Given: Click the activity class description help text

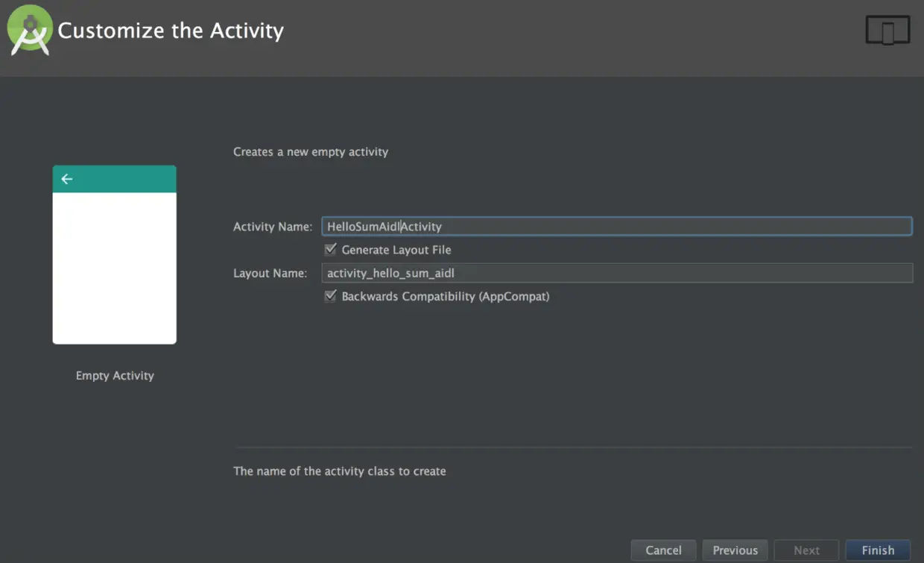Looking at the screenshot, I should coord(340,471).
